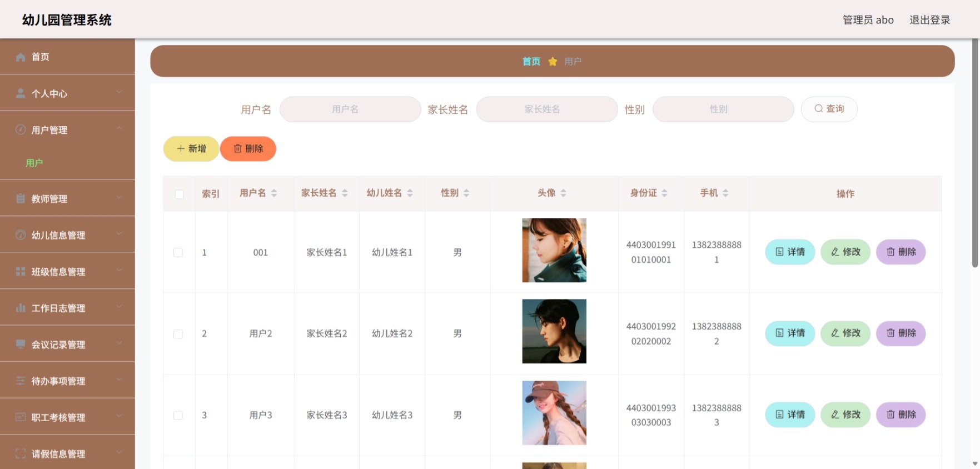The width and height of the screenshot is (980, 469).
Task: Click the bar chart icon beside 工作日志管理
Action: point(21,307)
